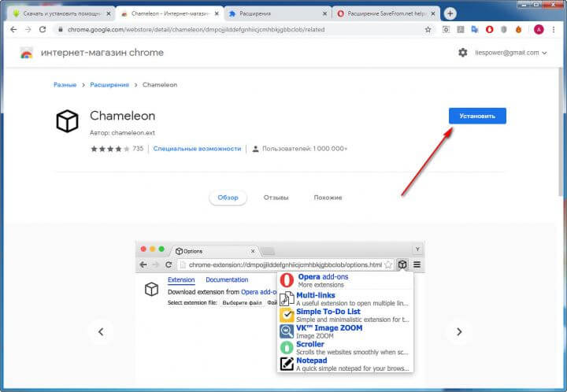Close the Chameleon browser tab
Screen dimensions: 567x392
coord(217,13)
